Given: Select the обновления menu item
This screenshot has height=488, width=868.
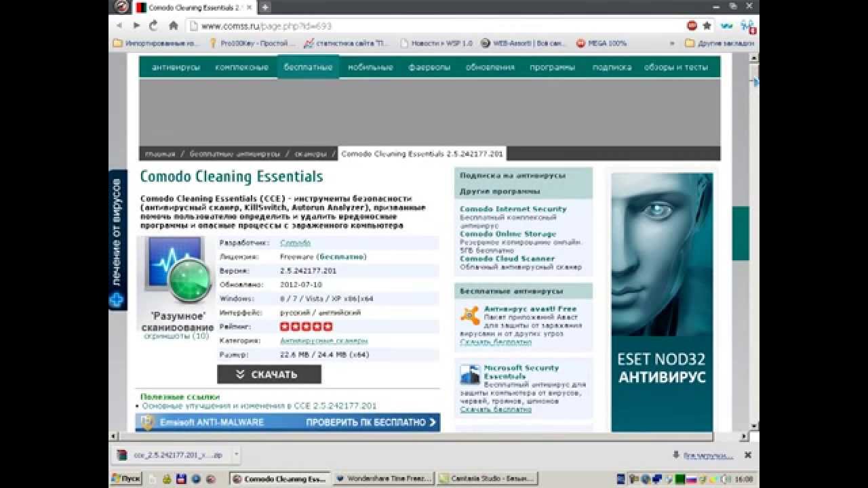Looking at the screenshot, I should pos(490,67).
